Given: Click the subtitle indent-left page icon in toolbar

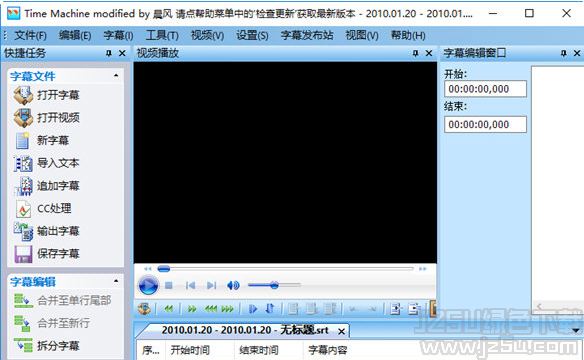Looking at the screenshot, I should (x=413, y=309).
